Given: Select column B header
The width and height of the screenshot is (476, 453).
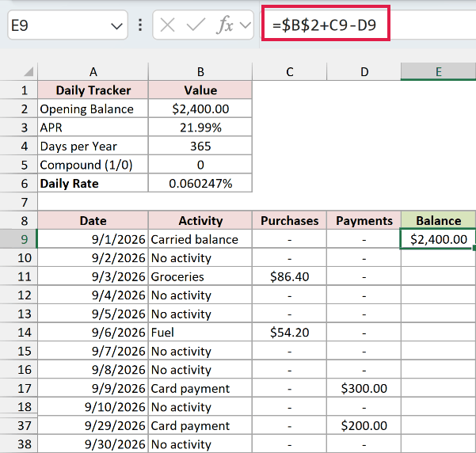Looking at the screenshot, I should tap(200, 72).
